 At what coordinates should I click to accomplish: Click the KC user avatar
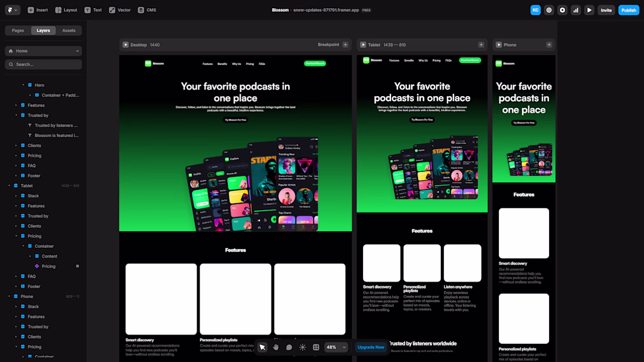click(x=535, y=11)
